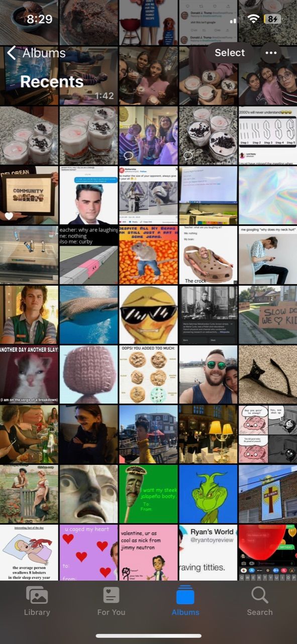Go back to Albums with chevron

[x=36, y=53]
